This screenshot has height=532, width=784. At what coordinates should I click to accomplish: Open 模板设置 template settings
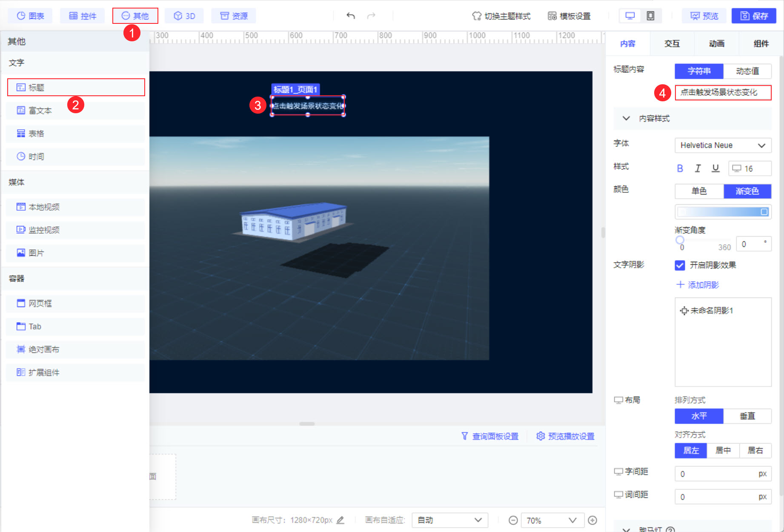pos(569,16)
